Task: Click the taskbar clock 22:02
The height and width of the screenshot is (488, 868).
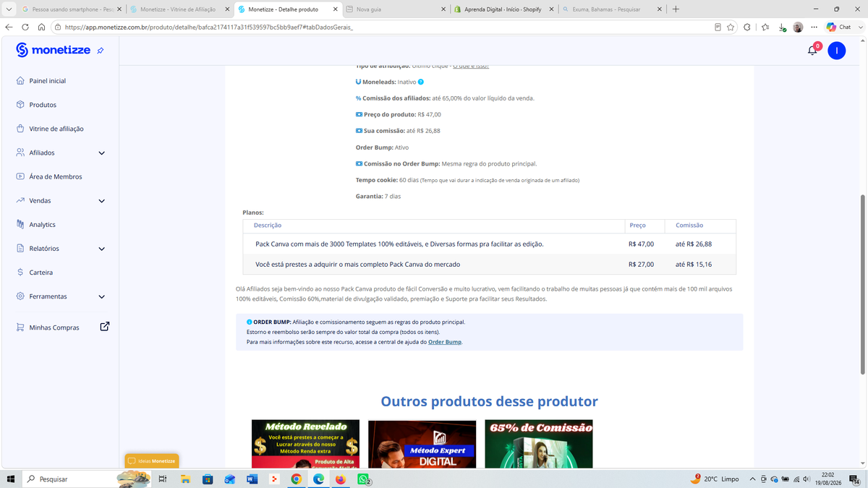Action: (828, 479)
